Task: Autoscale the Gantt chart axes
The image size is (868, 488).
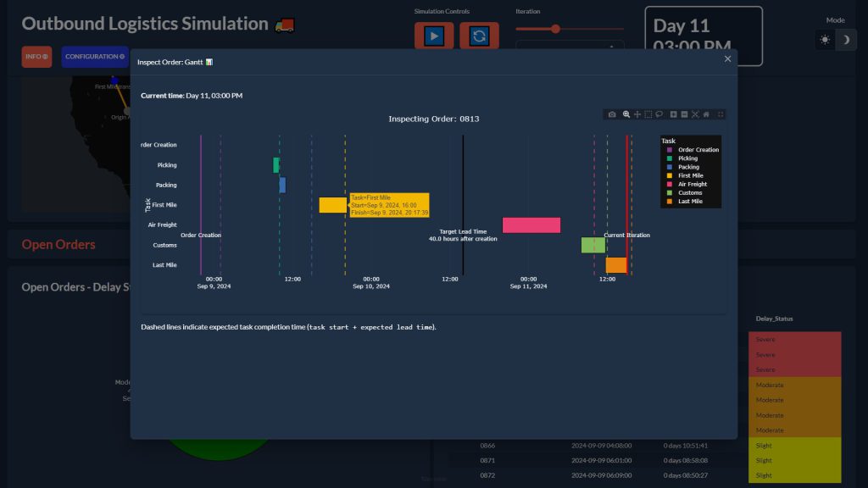Action: pos(695,114)
